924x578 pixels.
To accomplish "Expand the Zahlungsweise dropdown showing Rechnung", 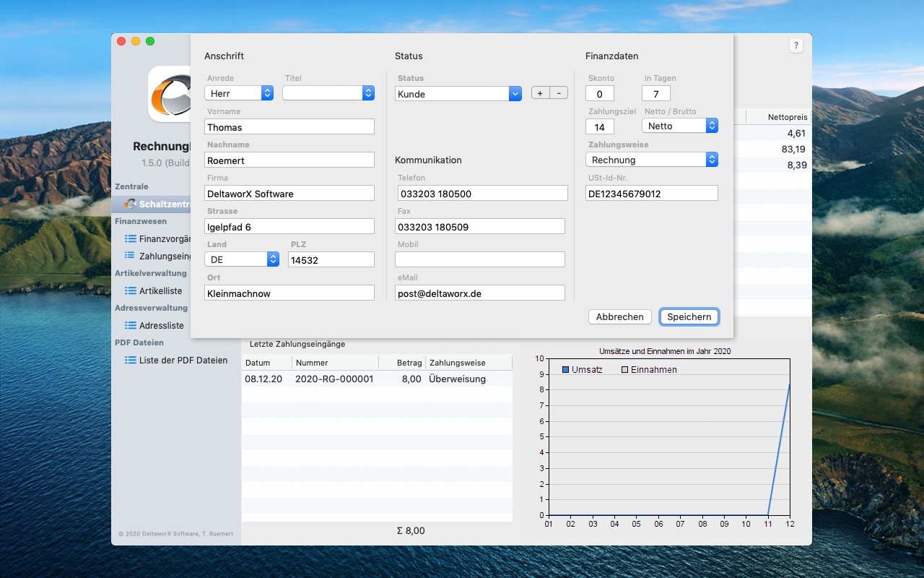I will pos(651,160).
